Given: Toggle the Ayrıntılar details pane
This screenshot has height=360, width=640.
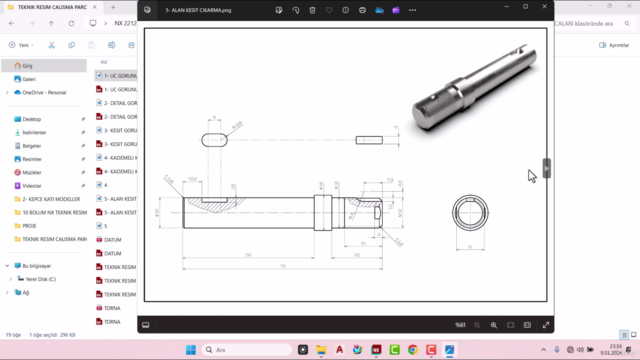Looking at the screenshot, I should point(614,45).
